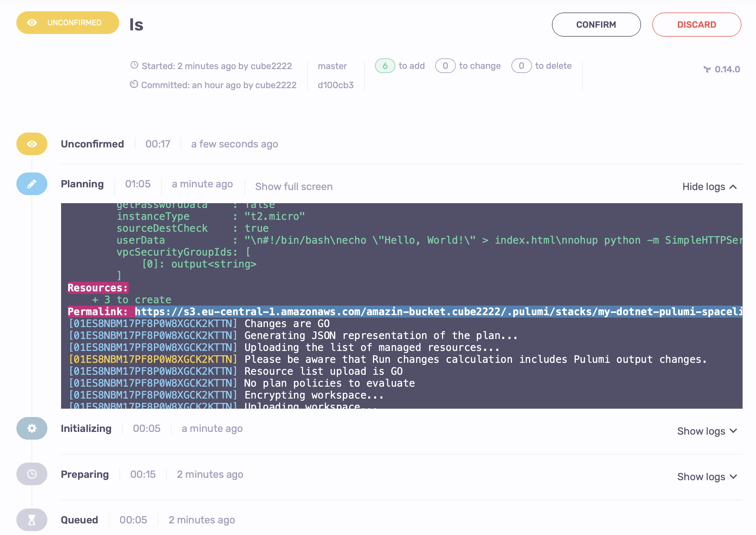Show logs for the Preparing stage

[707, 477]
